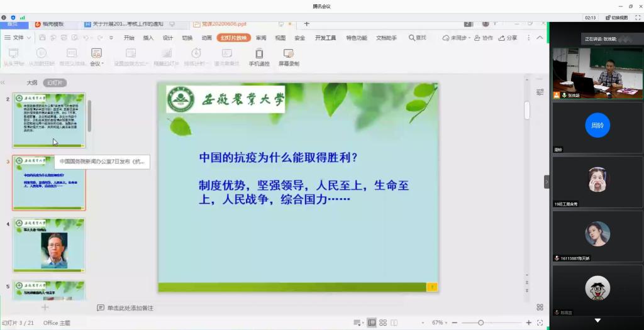Select slide 5 thumbnail
Screen dimensions: 644x330
[x=49, y=290]
